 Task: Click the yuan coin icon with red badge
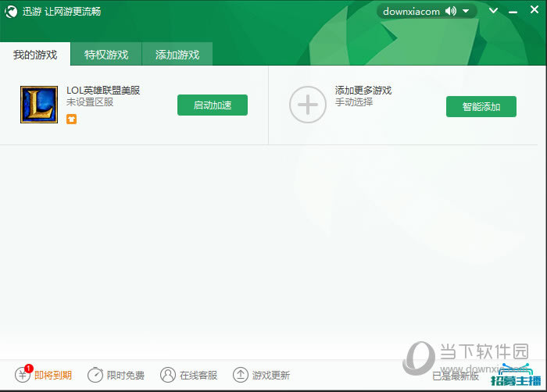pyautogui.click(x=23, y=375)
